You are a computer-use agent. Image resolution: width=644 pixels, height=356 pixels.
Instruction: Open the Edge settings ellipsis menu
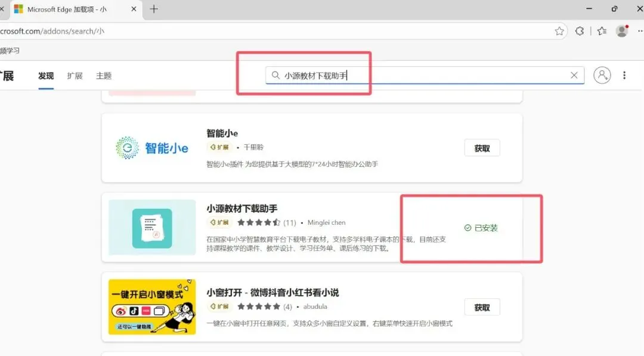pos(640,31)
